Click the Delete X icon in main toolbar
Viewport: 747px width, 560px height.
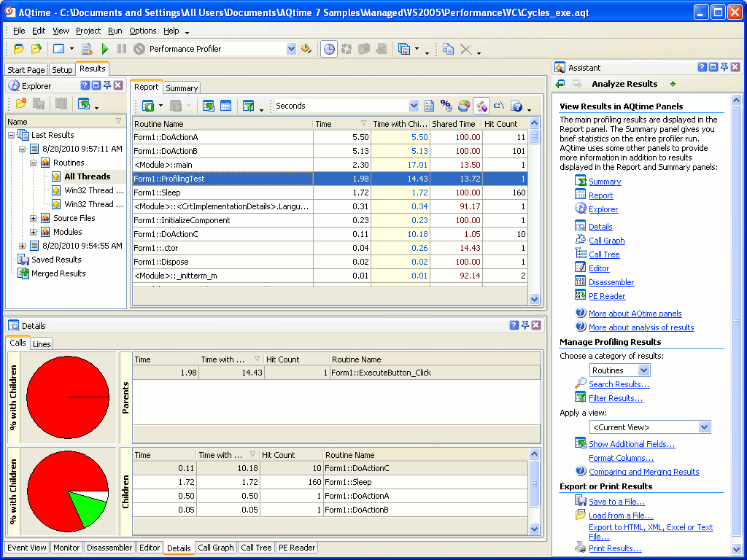click(x=465, y=49)
